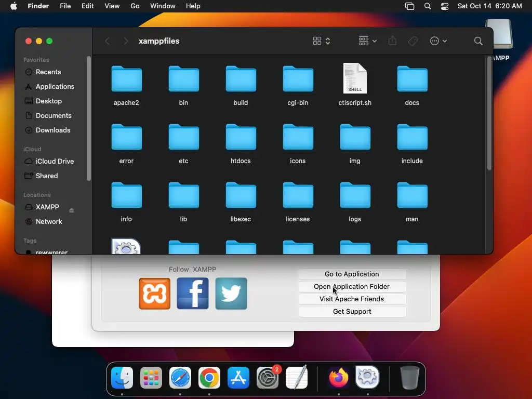
Task: Open the More actions ellipsis dropdown
Action: (438, 41)
